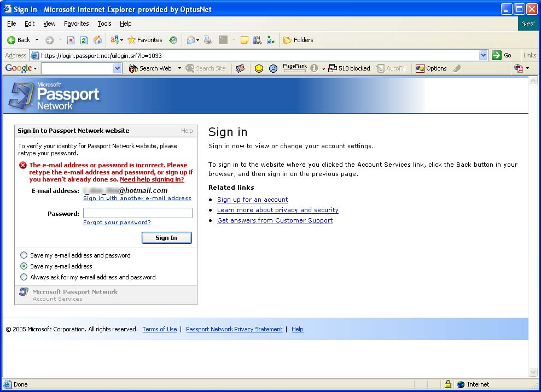Viewport: 541px width, 392px height.
Task: Expand the Back button history dropdown arrow
Action: tap(37, 40)
